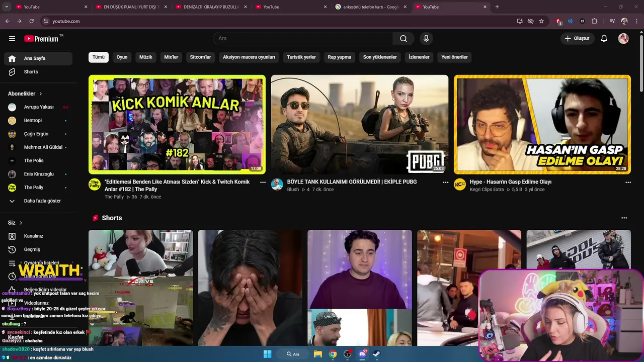Screen dimensions: 644x362
Task: Open the Bentropi subscription
Action: 38,121
